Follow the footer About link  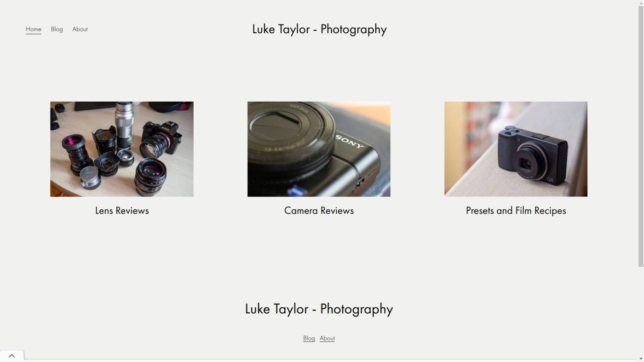tap(327, 338)
